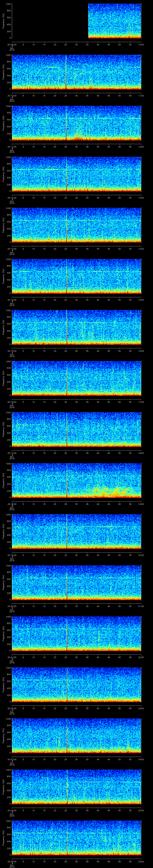This screenshot has width=153, height=868.
Task: Click the 20:21:00 time axis label
Action: click(x=12, y=657)
